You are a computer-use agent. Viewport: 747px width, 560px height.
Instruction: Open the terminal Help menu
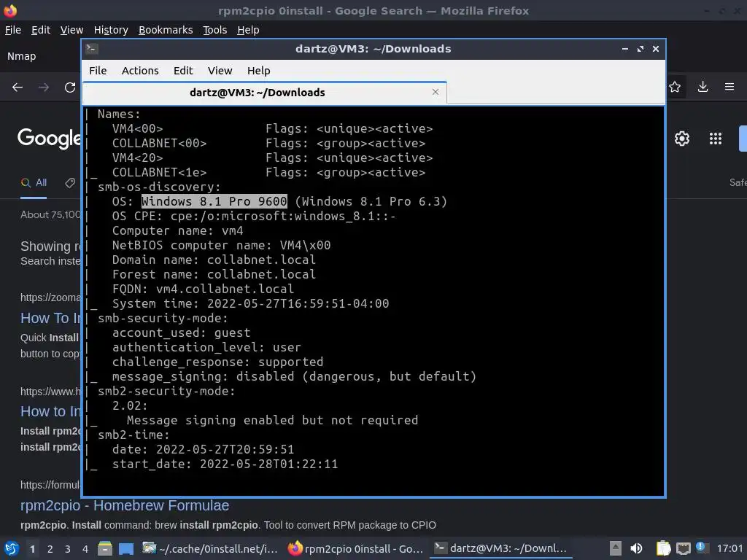click(259, 71)
